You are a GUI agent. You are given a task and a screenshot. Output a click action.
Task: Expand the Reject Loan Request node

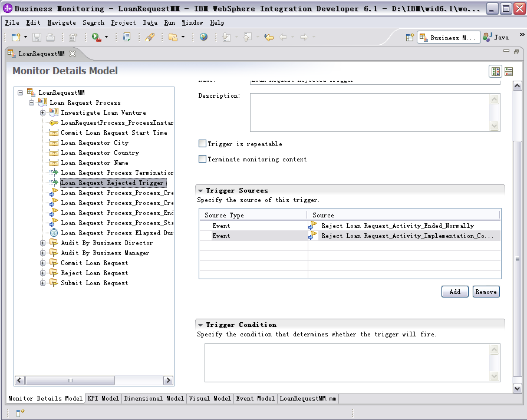(42, 273)
